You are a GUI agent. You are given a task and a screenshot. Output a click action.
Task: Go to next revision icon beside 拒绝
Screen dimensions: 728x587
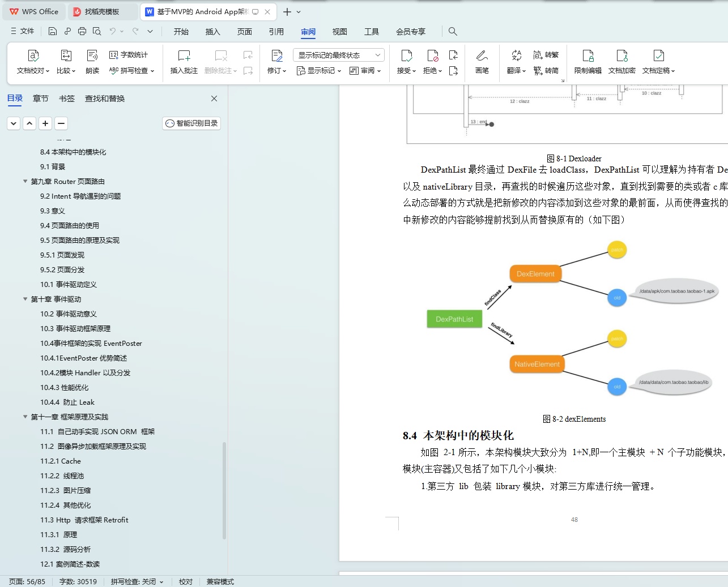tap(453, 71)
